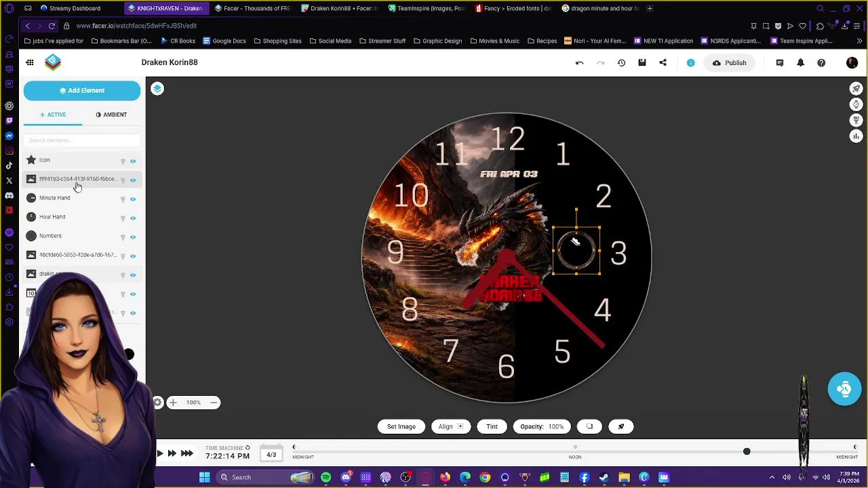Click the Time Machine calendar date 4/3
868x488 pixels.
(x=271, y=455)
